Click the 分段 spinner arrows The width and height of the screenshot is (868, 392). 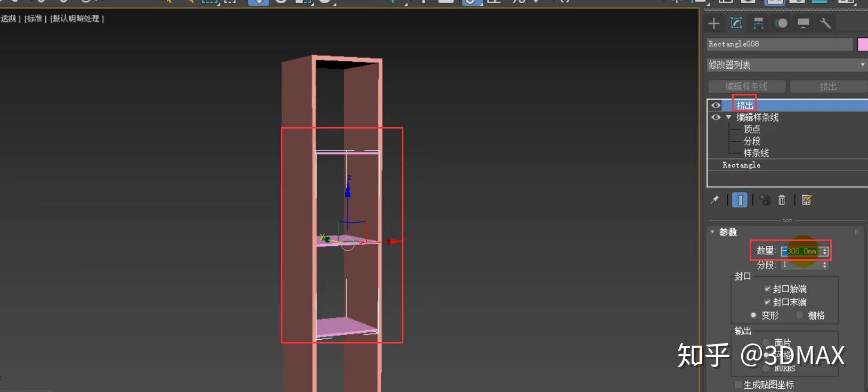825,265
